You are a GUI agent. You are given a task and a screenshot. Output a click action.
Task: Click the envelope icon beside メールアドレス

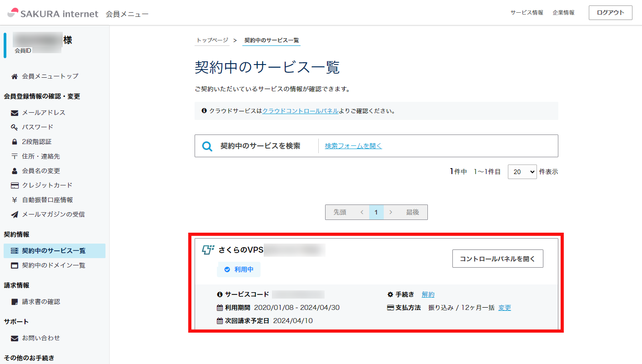[x=15, y=113]
